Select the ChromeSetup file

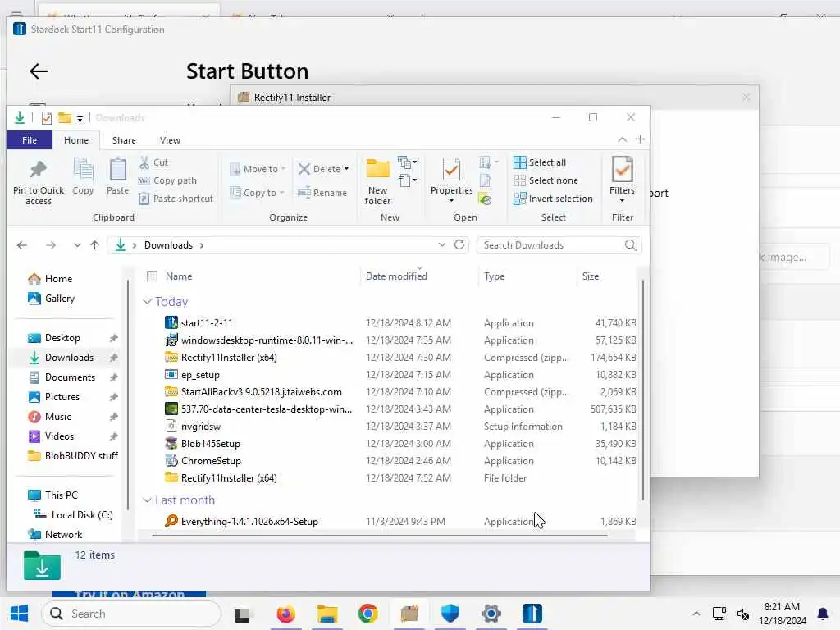click(211, 461)
